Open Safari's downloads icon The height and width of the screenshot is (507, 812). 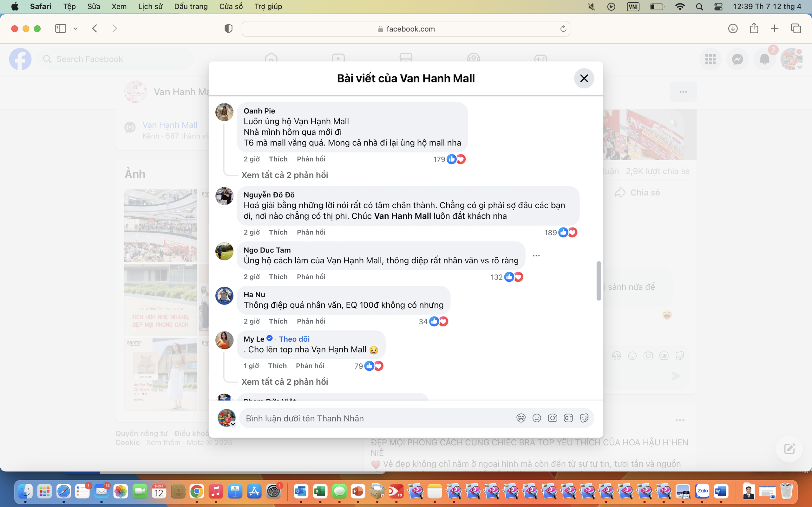pyautogui.click(x=733, y=29)
